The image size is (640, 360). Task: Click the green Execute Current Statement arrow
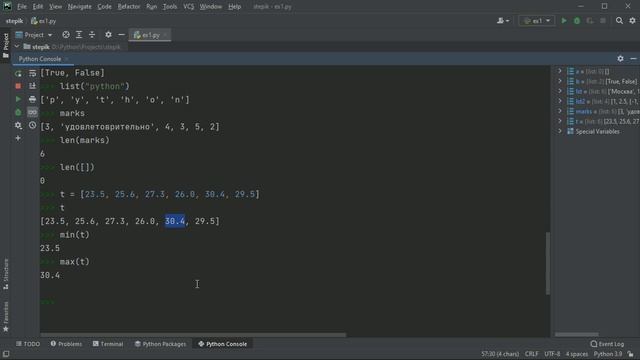18,99
